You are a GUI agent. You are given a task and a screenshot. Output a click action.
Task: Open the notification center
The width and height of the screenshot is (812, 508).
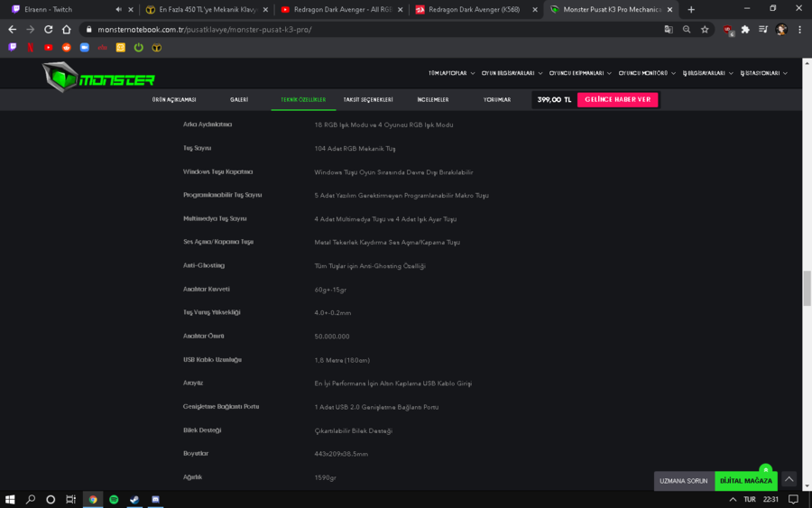point(793,499)
